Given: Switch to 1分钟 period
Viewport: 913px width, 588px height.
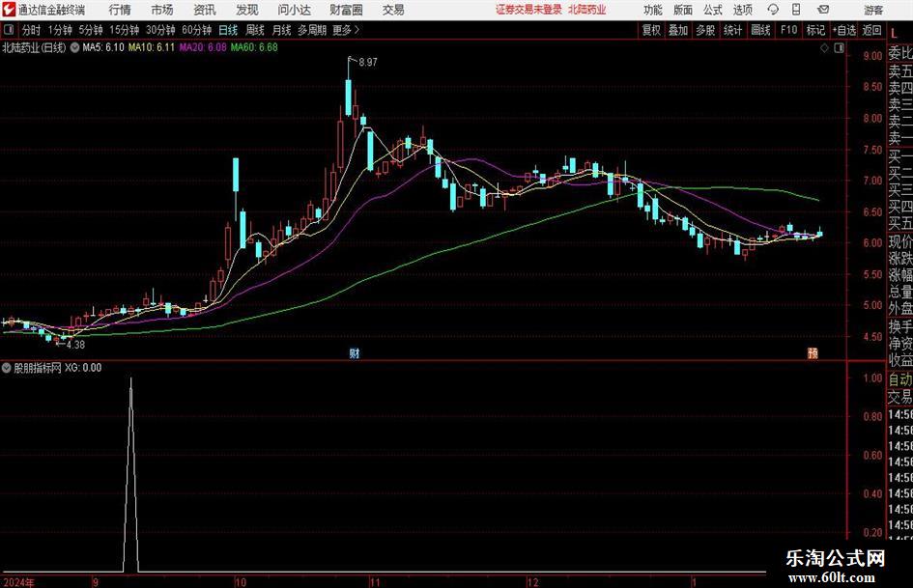Looking at the screenshot, I should point(59,30).
